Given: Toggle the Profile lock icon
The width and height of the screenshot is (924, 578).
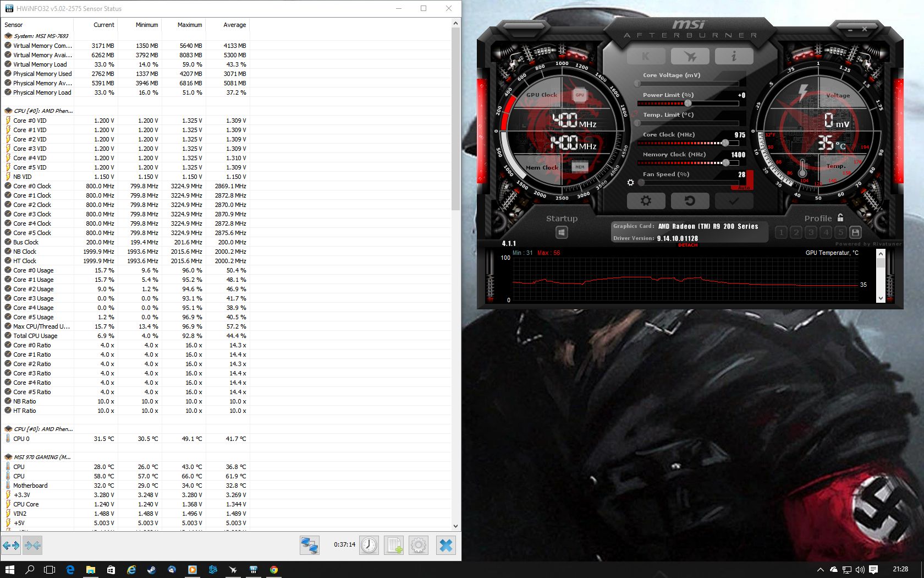Looking at the screenshot, I should 840,217.
